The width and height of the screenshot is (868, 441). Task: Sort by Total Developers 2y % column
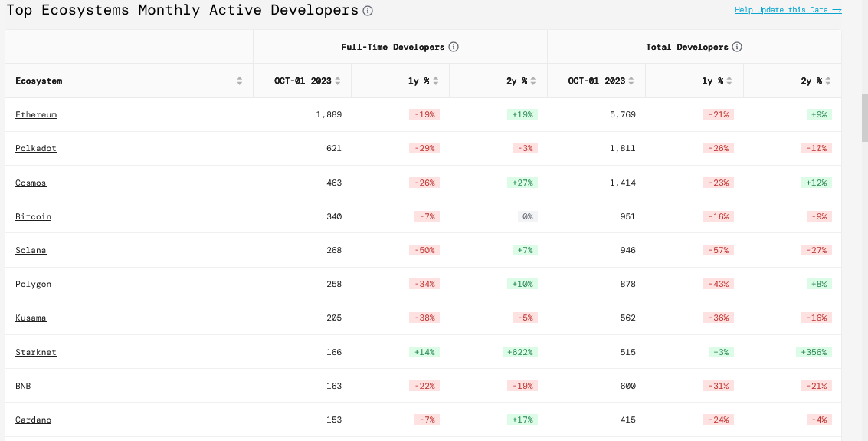(827, 81)
